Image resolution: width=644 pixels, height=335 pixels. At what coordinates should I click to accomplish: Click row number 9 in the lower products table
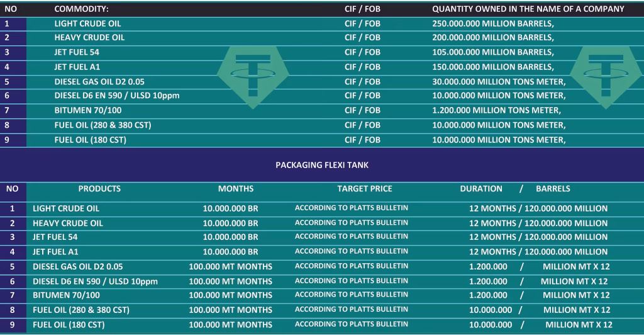[12, 324]
